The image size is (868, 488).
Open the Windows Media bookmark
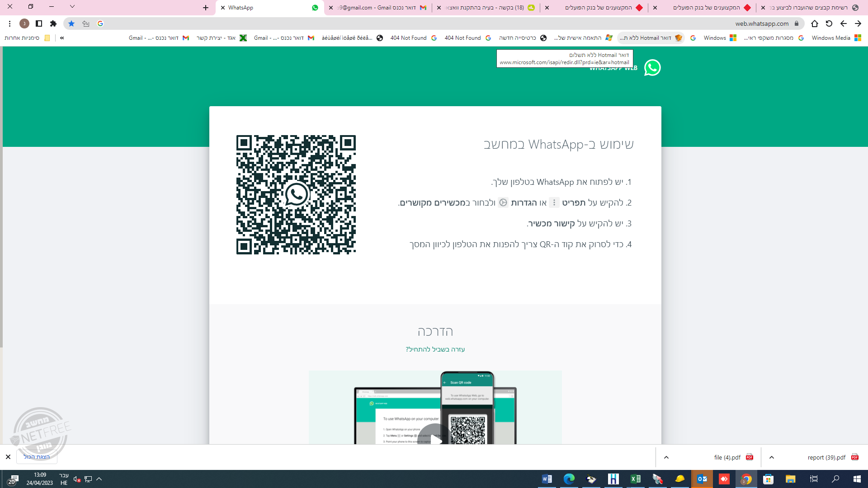coord(835,38)
